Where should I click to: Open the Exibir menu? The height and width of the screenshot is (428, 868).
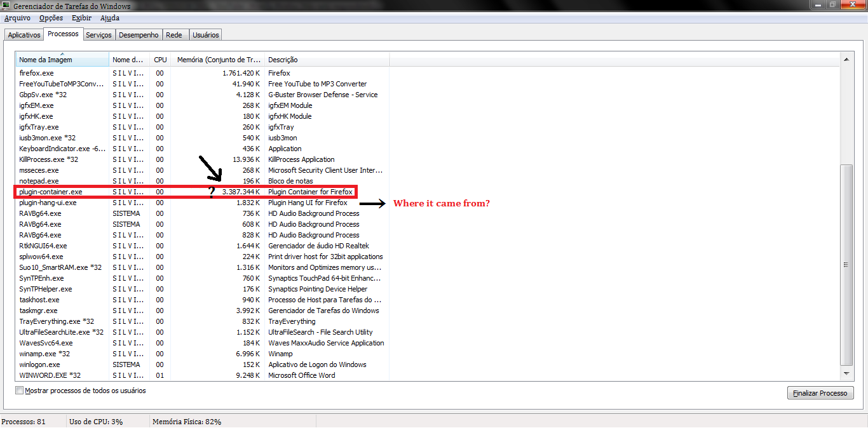coord(81,18)
